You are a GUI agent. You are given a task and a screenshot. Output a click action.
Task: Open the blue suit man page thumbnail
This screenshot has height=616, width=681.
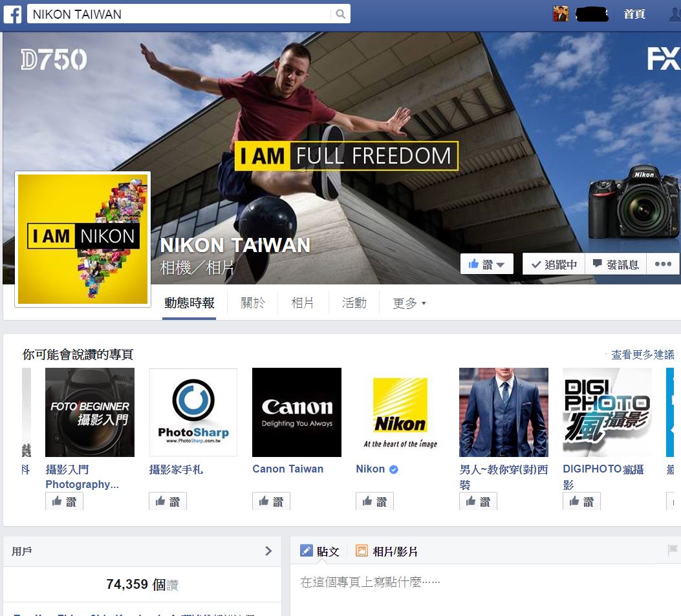[504, 412]
